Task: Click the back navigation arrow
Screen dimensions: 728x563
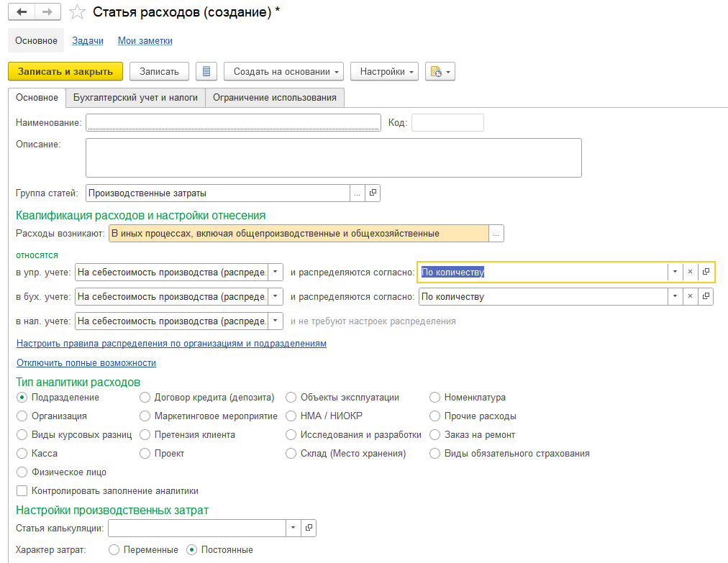Action: click(22, 12)
